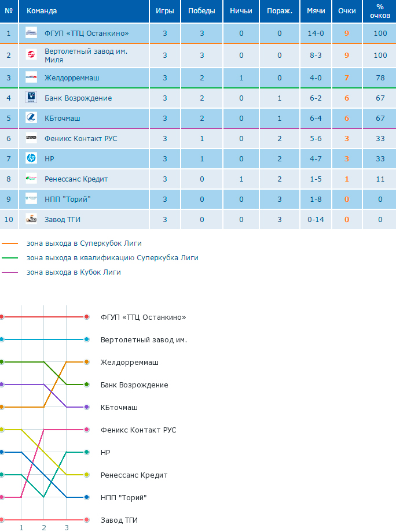Click chart label HP
The width and height of the screenshot is (396, 532).
pos(105,453)
